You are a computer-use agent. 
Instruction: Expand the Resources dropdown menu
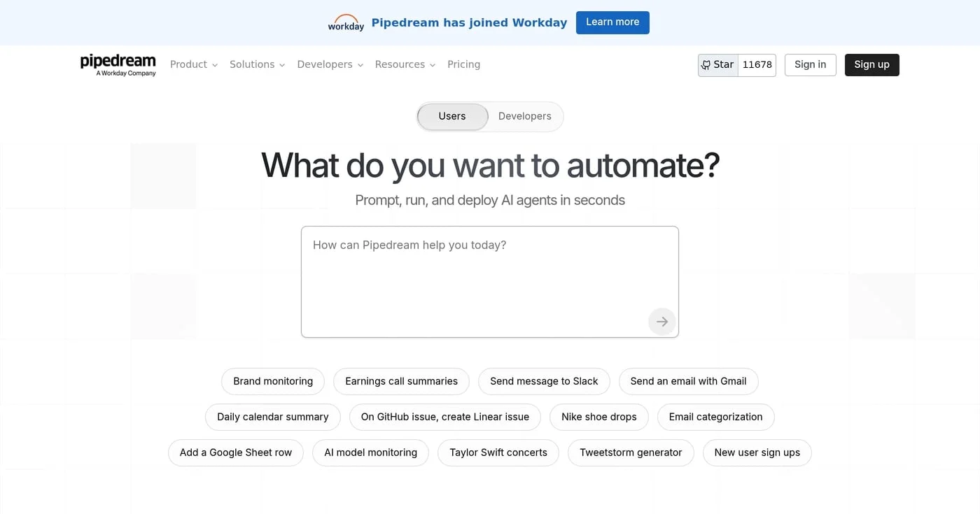coord(405,64)
